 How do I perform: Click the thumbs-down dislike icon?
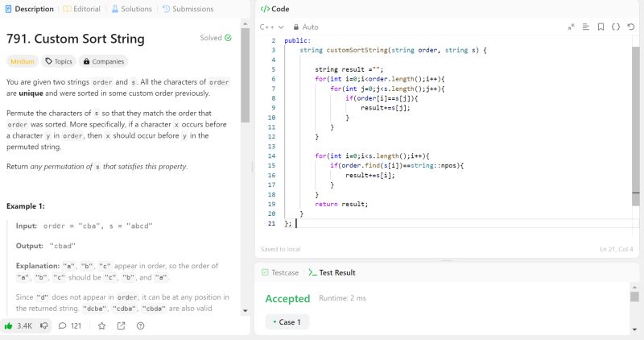44,325
